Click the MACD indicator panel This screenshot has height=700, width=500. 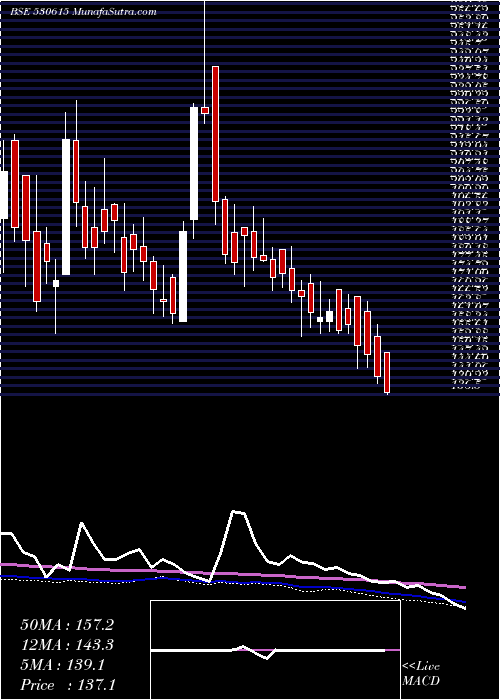point(275,650)
